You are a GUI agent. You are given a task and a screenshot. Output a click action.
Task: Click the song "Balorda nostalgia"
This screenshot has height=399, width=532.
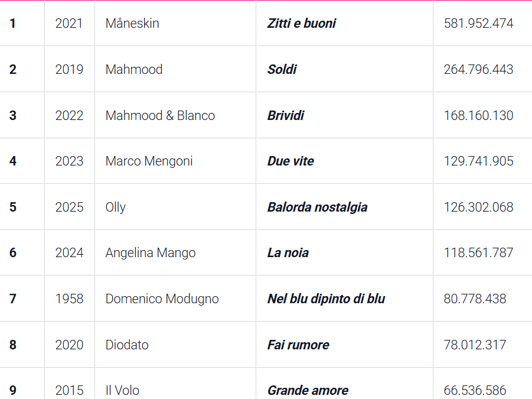317,207
